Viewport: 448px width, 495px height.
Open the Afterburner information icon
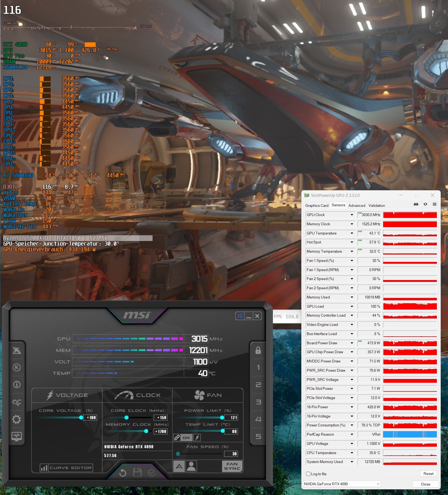click(x=17, y=384)
